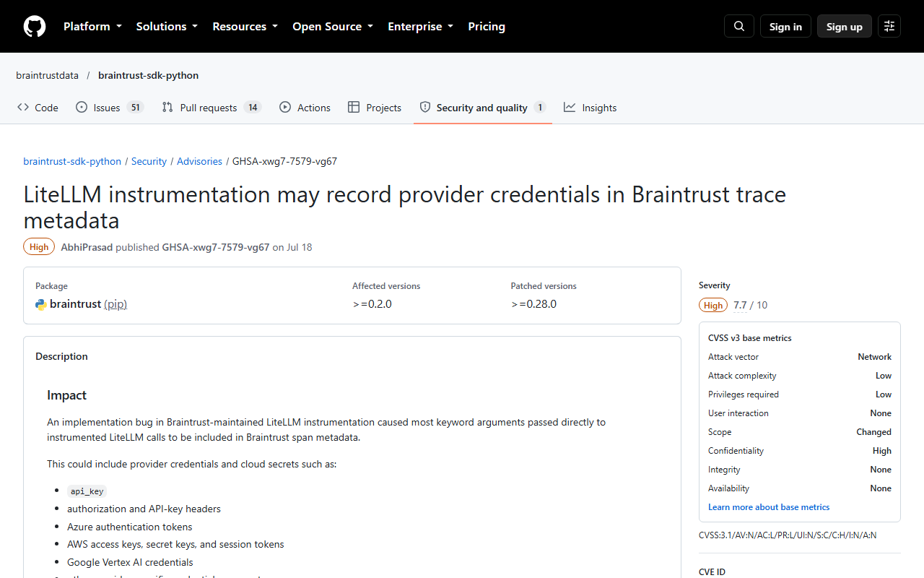Image resolution: width=924 pixels, height=578 pixels.
Task: Open the Insights tab
Action: pyautogui.click(x=590, y=108)
